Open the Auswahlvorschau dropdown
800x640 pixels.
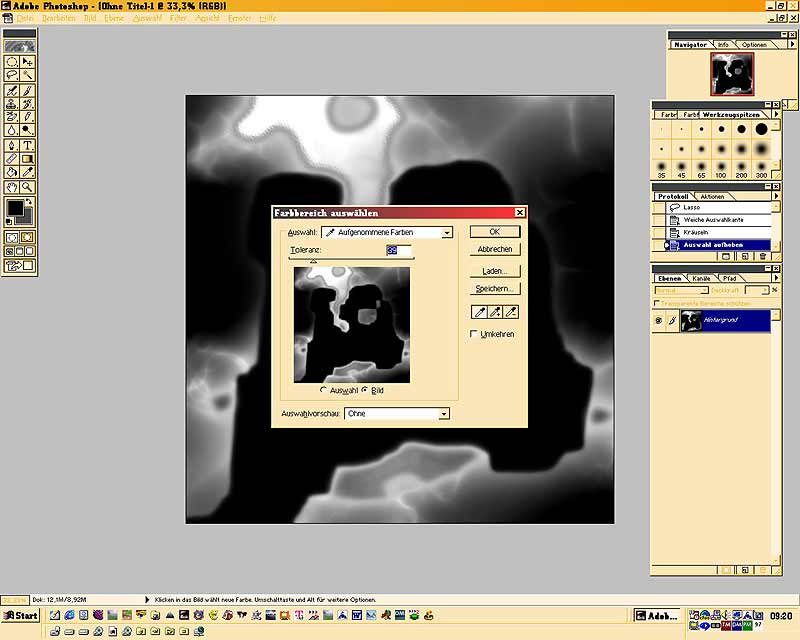444,413
